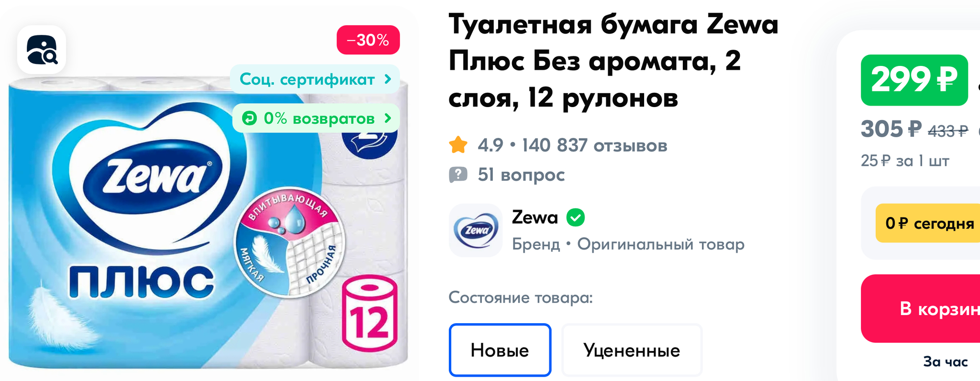Click the green verified checkmark next to Zewa
980x381 pixels.
[x=575, y=218]
